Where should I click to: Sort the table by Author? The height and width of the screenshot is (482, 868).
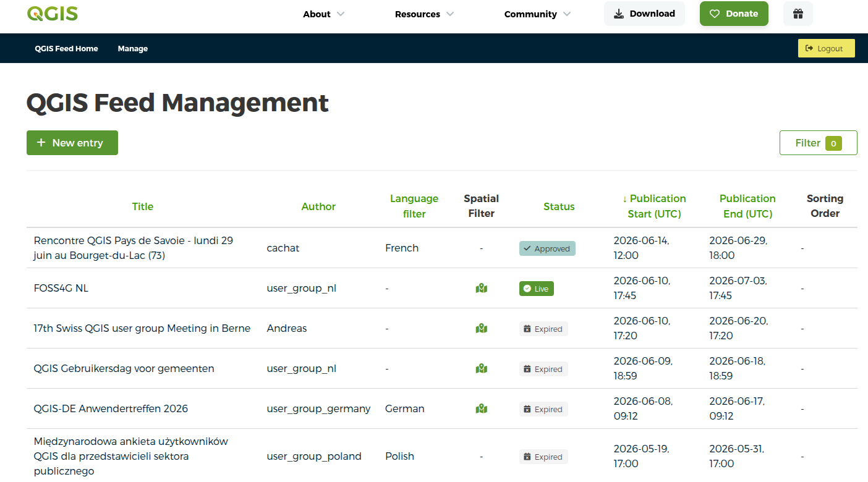(318, 206)
